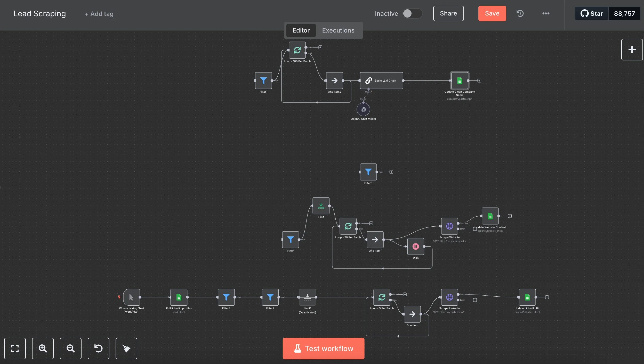This screenshot has width=644, height=364.
Task: Switch to the Executions tab
Action: [x=338, y=30]
